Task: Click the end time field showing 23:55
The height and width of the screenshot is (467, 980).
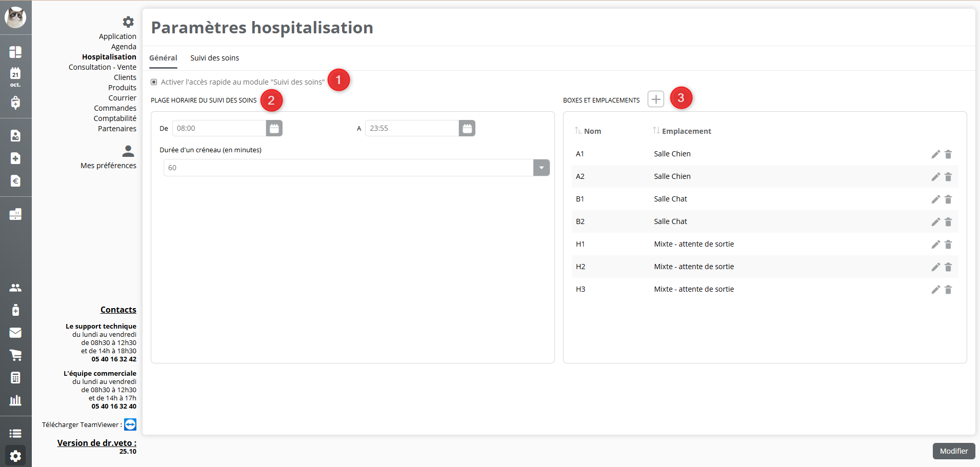Action: pos(411,128)
